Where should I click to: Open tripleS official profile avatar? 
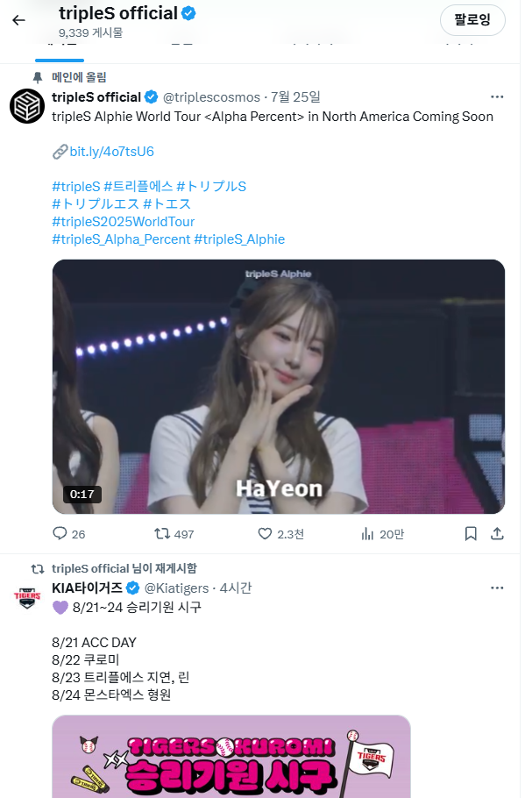(x=27, y=106)
